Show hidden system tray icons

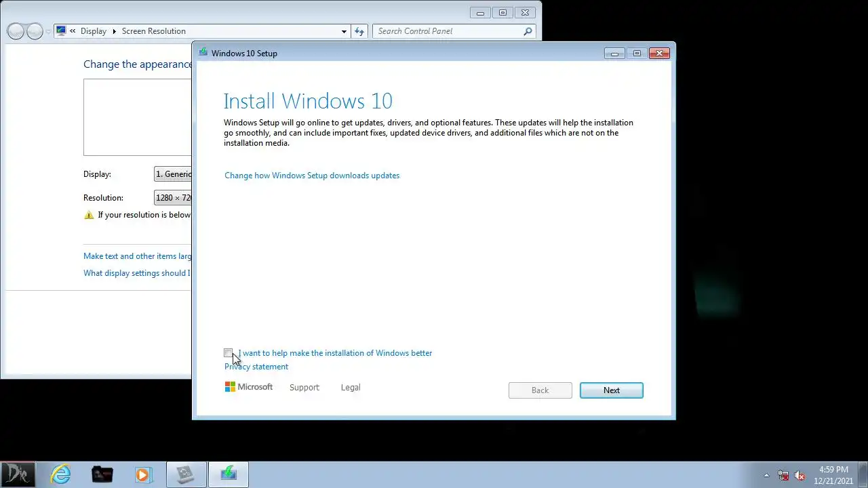(x=767, y=475)
